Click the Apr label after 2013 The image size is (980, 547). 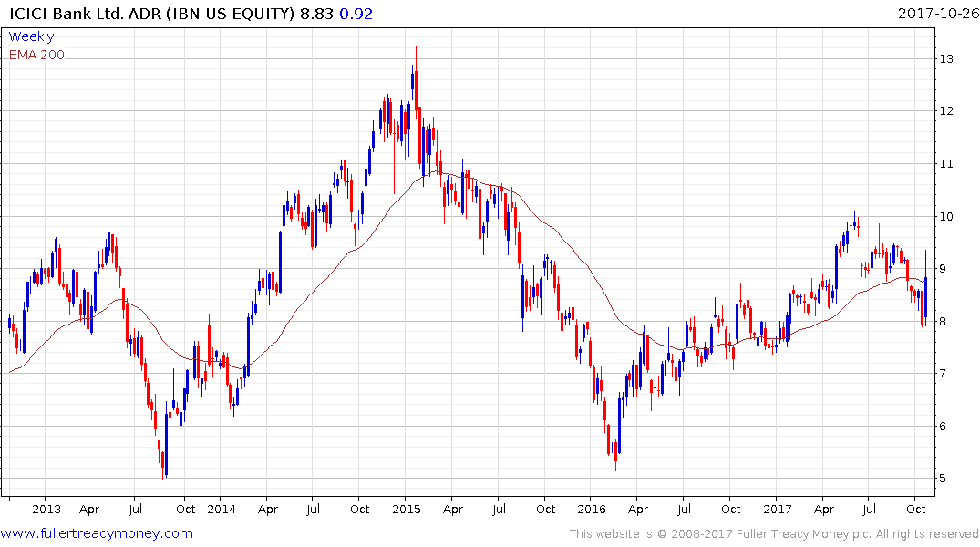89,509
